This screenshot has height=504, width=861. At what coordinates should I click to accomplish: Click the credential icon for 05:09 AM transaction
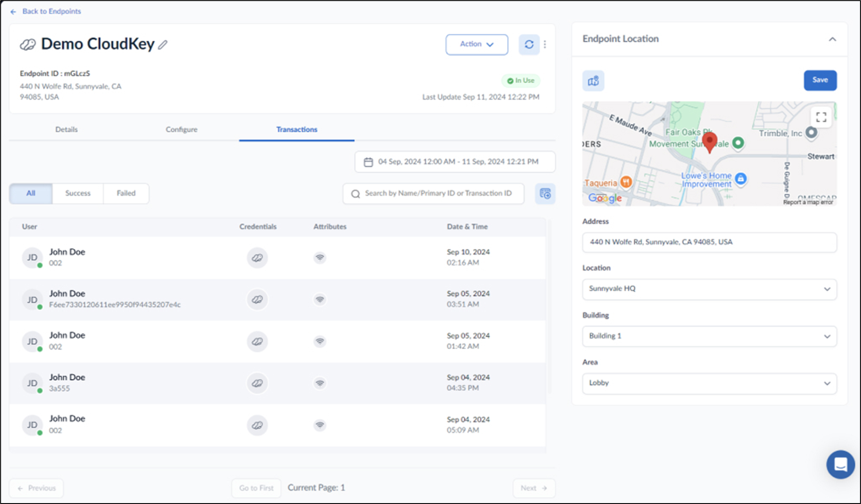[x=257, y=425]
